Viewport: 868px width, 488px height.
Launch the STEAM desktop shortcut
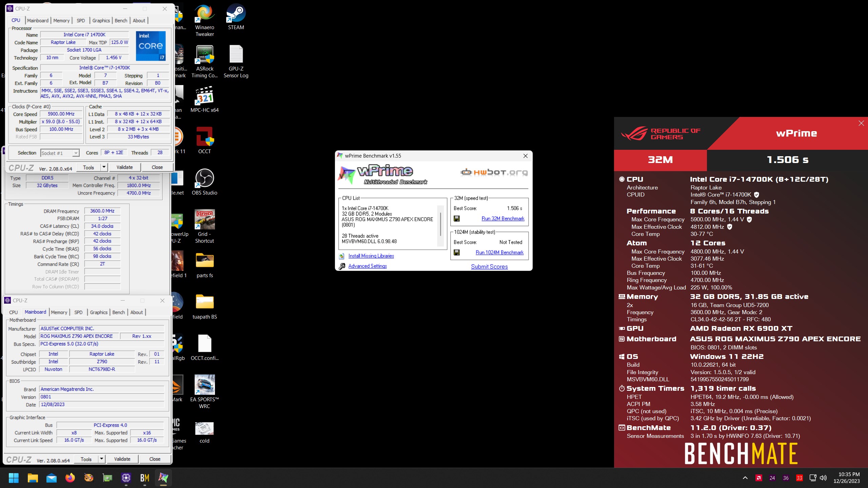tap(236, 17)
